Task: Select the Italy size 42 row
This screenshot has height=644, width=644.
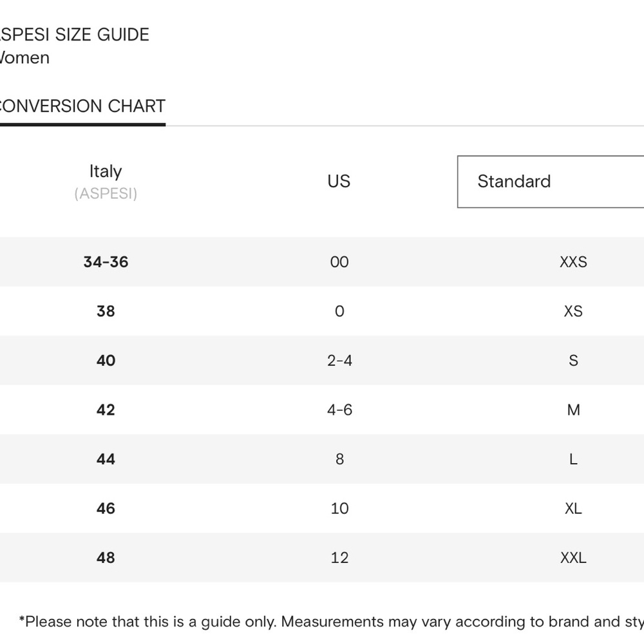Action: (x=322, y=410)
